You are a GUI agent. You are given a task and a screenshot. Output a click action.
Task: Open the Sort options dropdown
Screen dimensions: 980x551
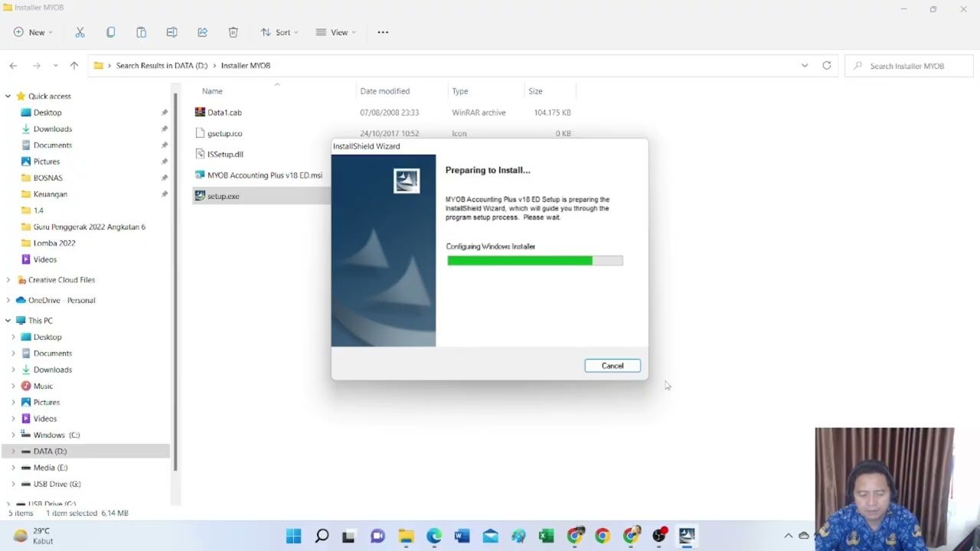(279, 32)
